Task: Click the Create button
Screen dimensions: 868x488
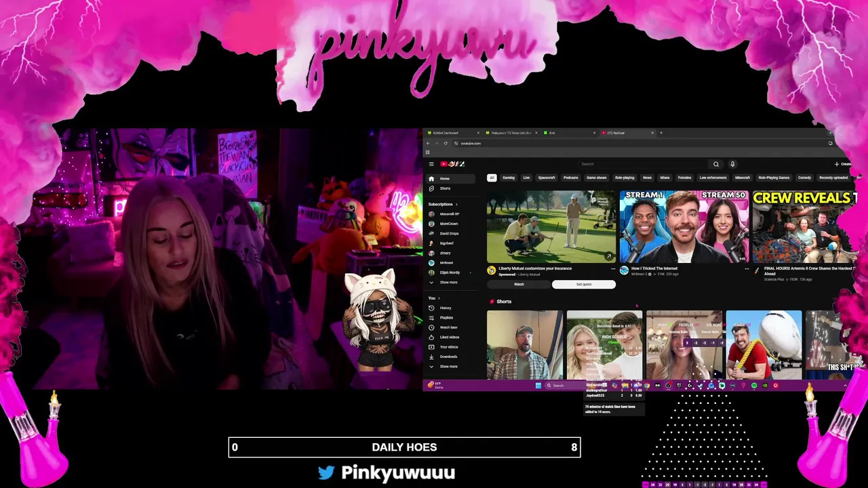Action: tap(843, 164)
